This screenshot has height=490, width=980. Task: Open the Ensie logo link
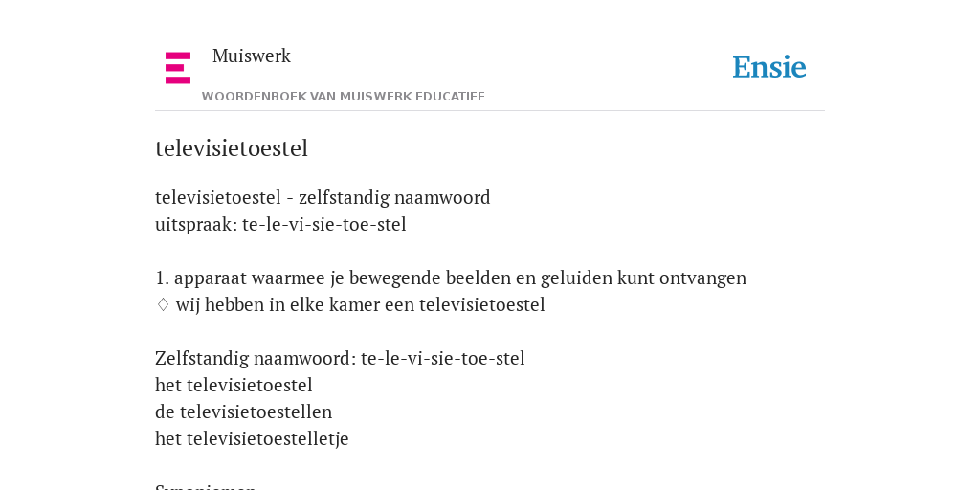pyautogui.click(x=769, y=67)
